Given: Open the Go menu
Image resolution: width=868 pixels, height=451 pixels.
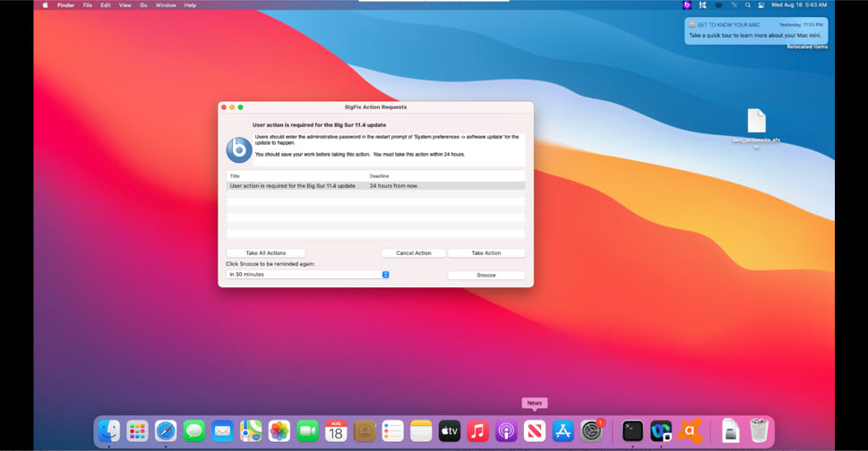Looking at the screenshot, I should (143, 5).
